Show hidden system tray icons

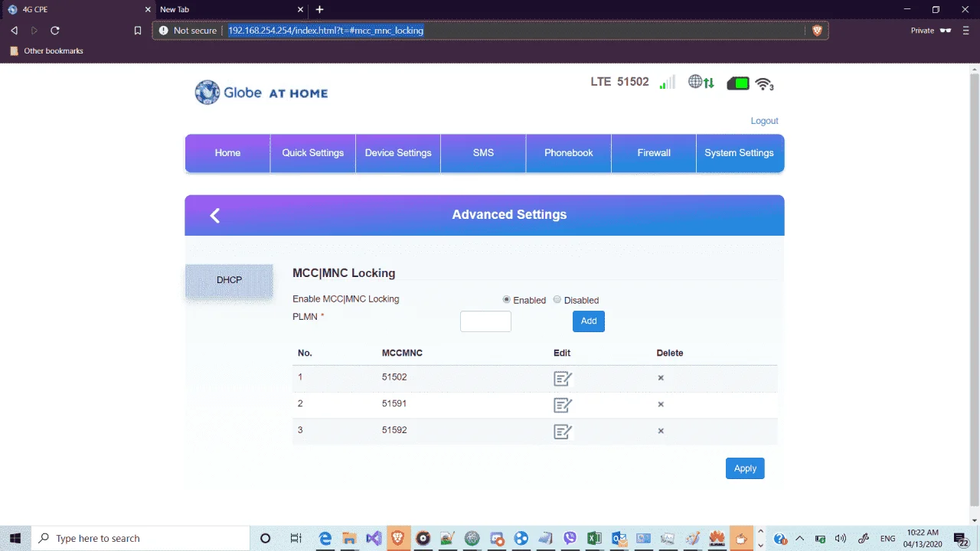(x=799, y=538)
